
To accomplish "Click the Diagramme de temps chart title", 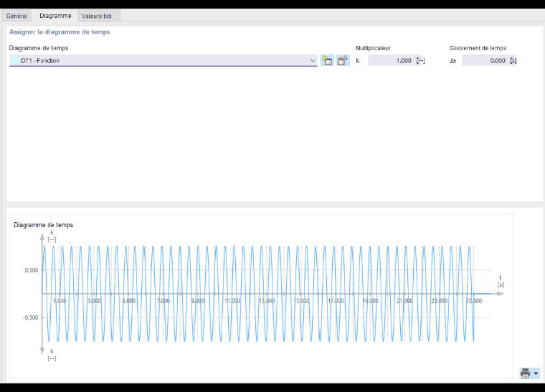I will click(x=44, y=225).
